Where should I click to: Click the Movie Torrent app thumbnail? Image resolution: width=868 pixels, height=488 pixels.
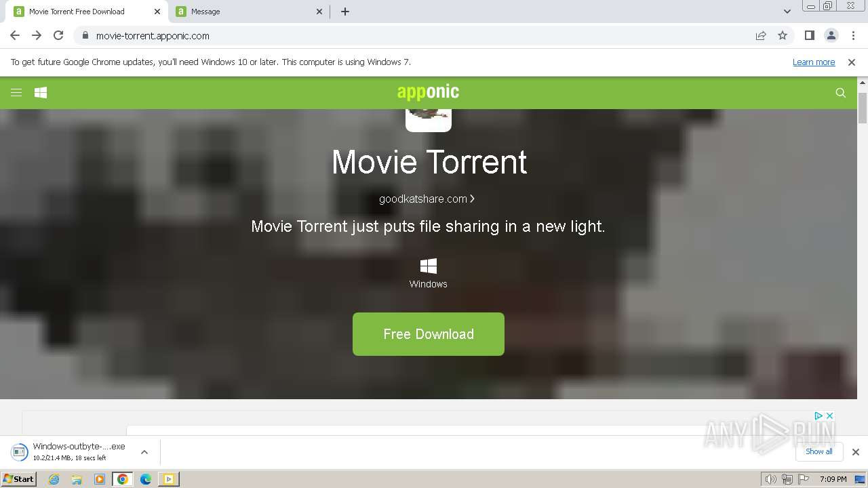(x=429, y=120)
